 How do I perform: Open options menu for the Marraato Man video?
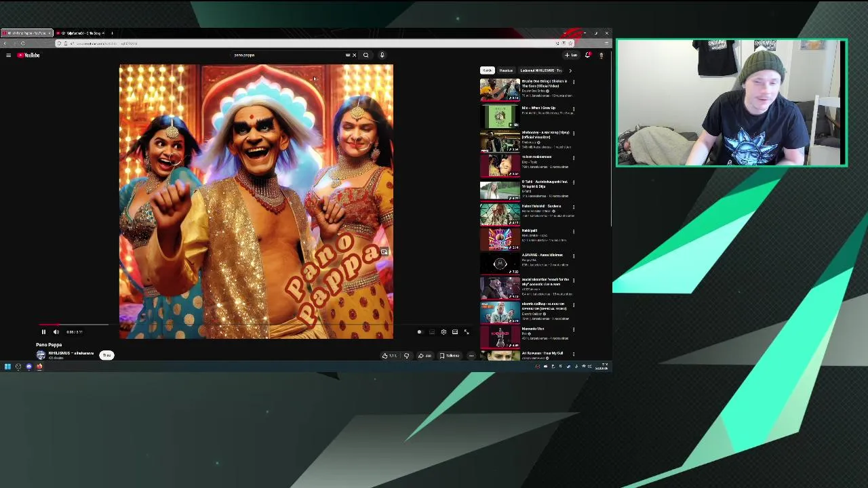click(x=574, y=329)
